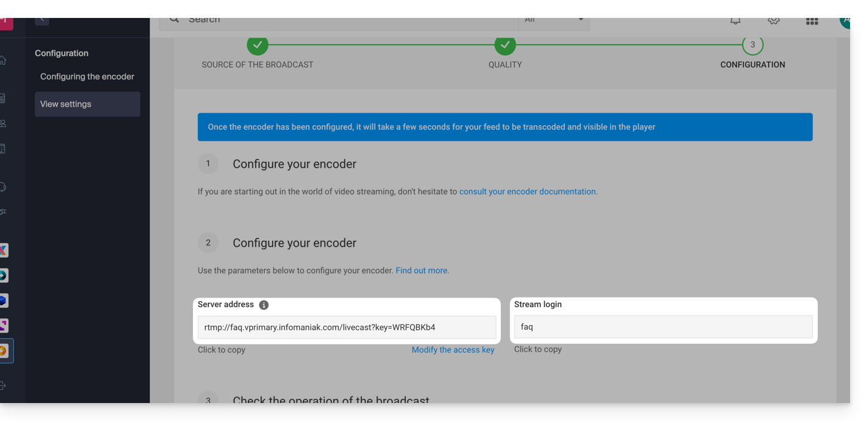Open the highlighted orange streaming app icon

pos(4,351)
